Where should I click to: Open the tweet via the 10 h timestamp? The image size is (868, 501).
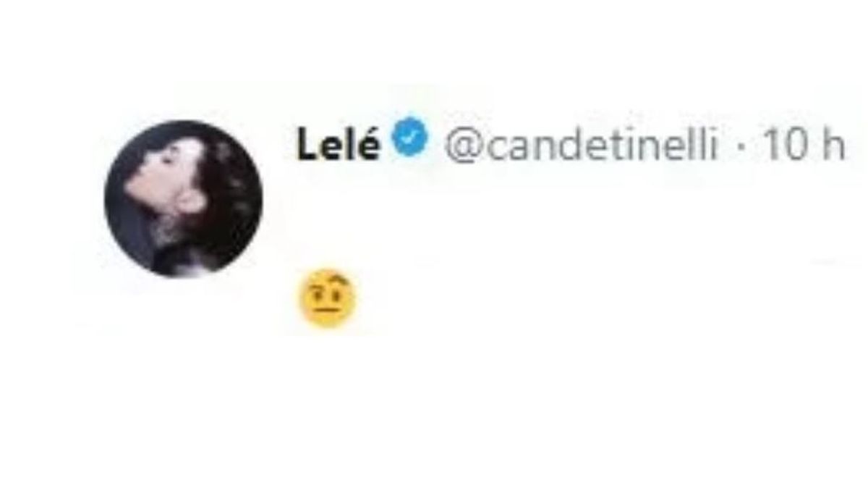coord(804,146)
